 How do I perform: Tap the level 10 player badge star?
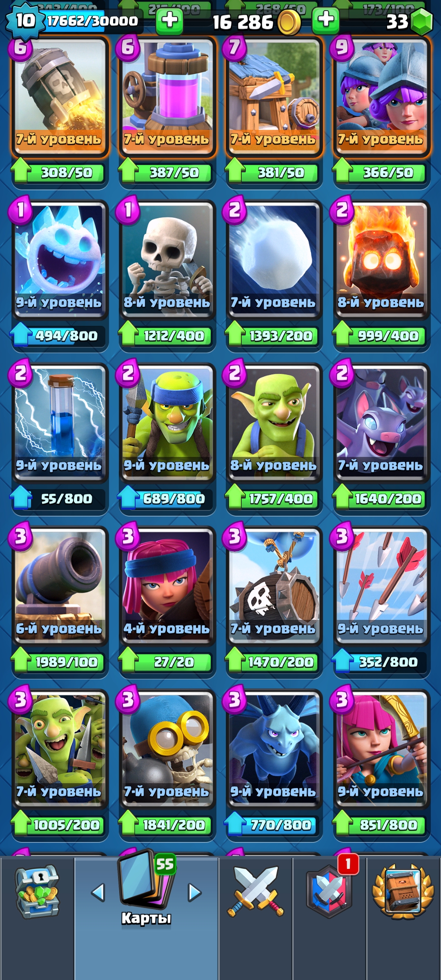click(x=24, y=20)
